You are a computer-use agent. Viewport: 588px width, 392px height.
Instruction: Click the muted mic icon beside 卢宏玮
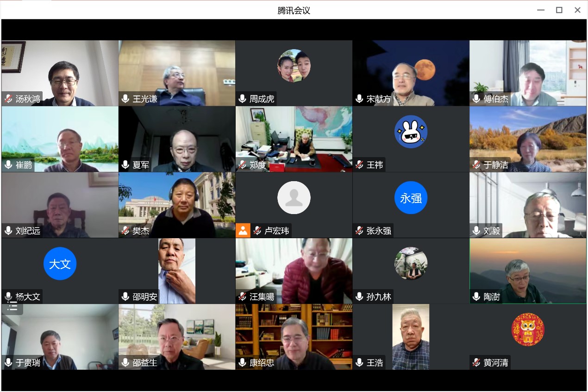[257, 230]
